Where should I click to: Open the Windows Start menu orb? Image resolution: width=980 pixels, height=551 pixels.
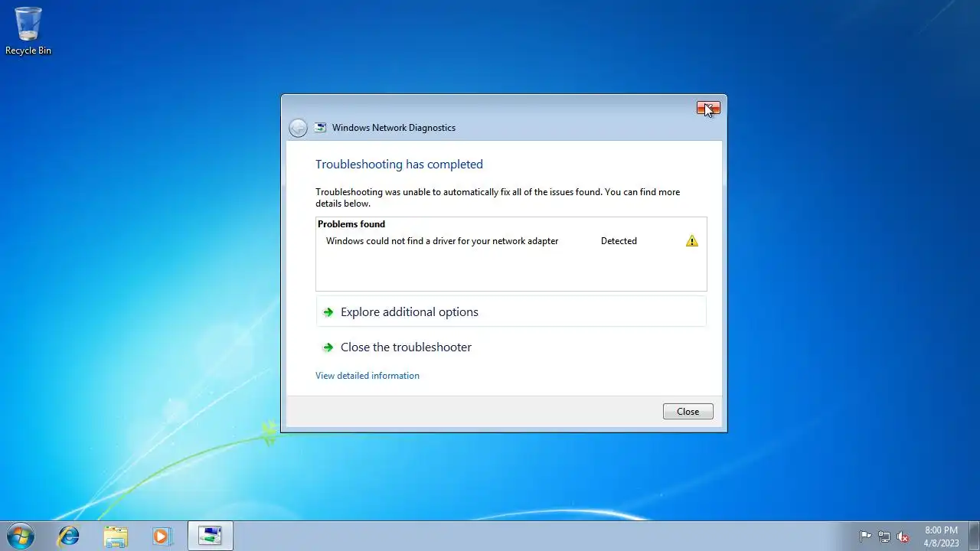(21, 536)
